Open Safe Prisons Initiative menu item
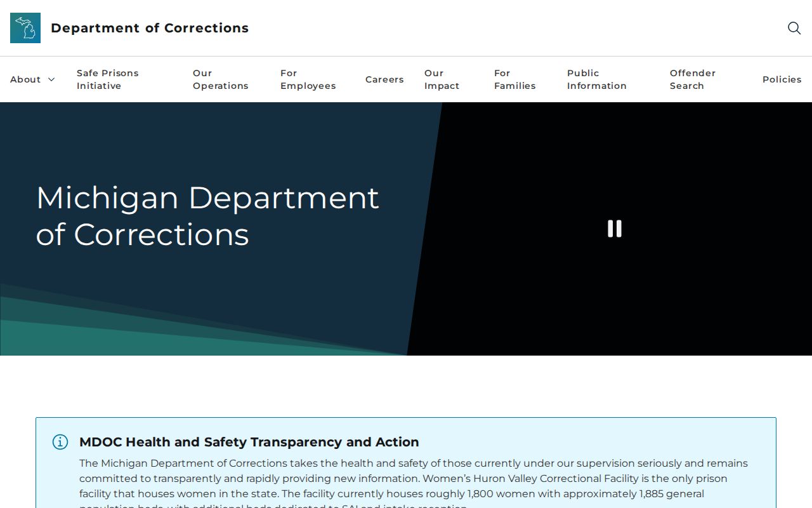 (108, 79)
